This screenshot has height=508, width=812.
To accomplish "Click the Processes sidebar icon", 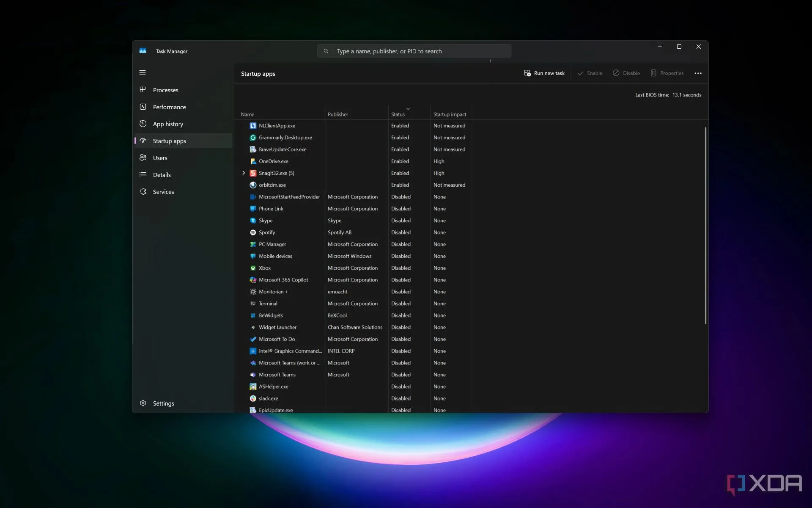I will click(x=143, y=90).
